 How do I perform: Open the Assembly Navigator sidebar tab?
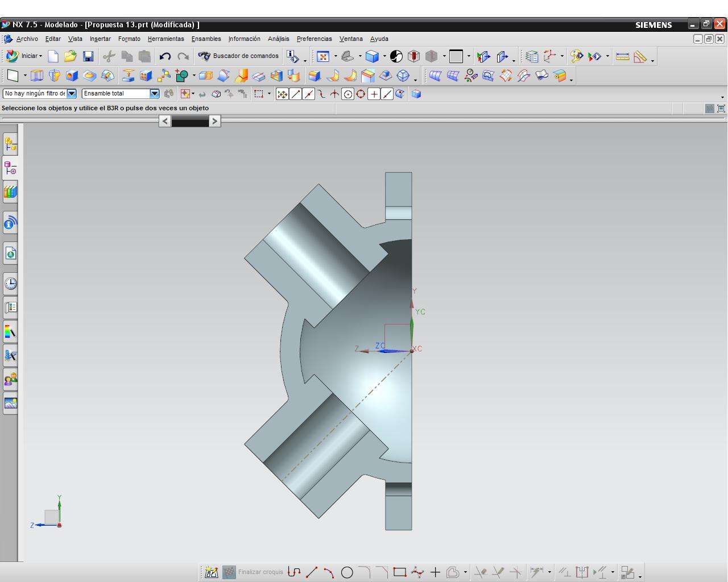(10, 144)
